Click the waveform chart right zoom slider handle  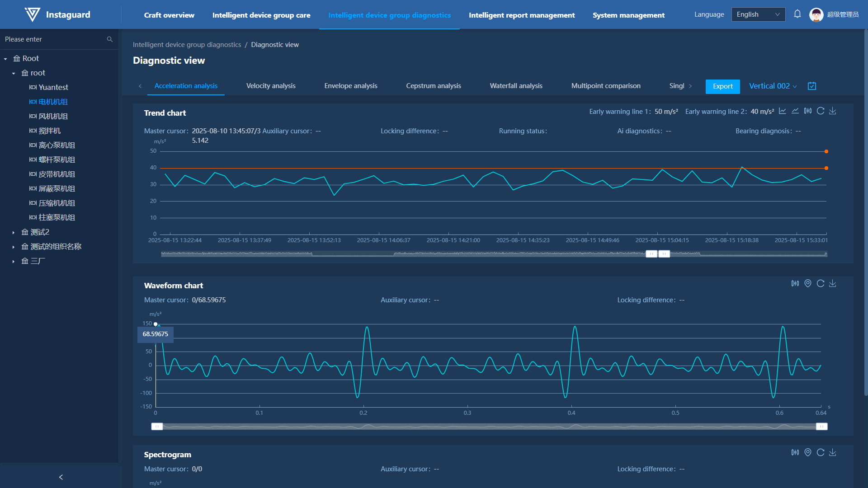[x=821, y=427]
